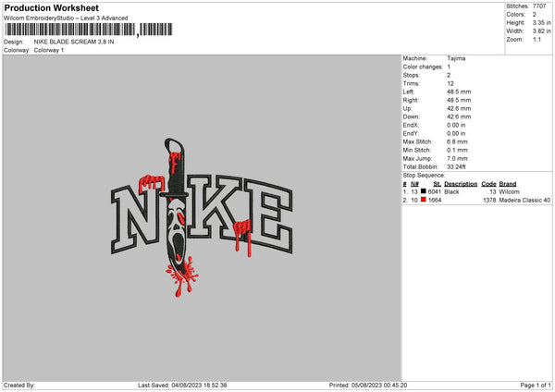The image size is (555, 392).
Task: Click the Width value 3.82 in
Action: pos(542,31)
